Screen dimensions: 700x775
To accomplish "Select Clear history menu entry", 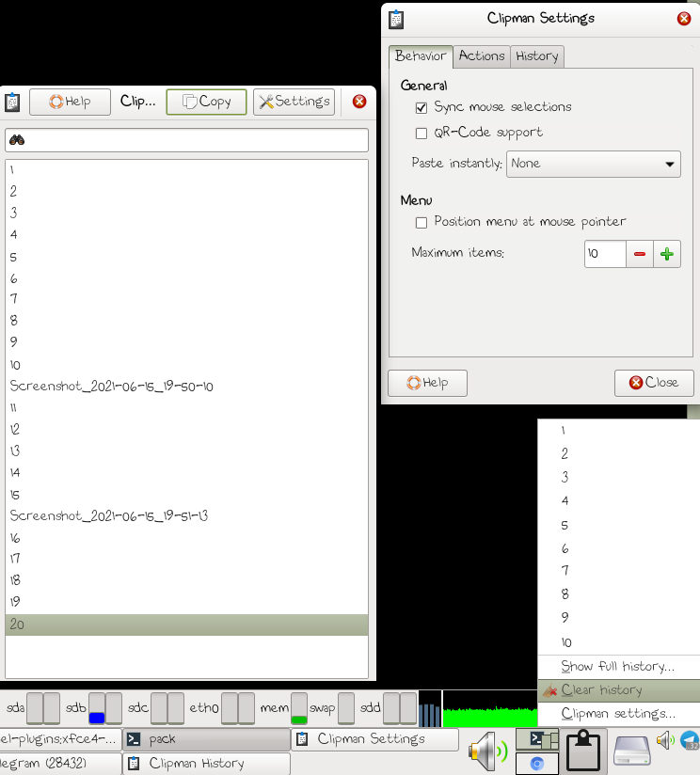I will pos(619,690).
